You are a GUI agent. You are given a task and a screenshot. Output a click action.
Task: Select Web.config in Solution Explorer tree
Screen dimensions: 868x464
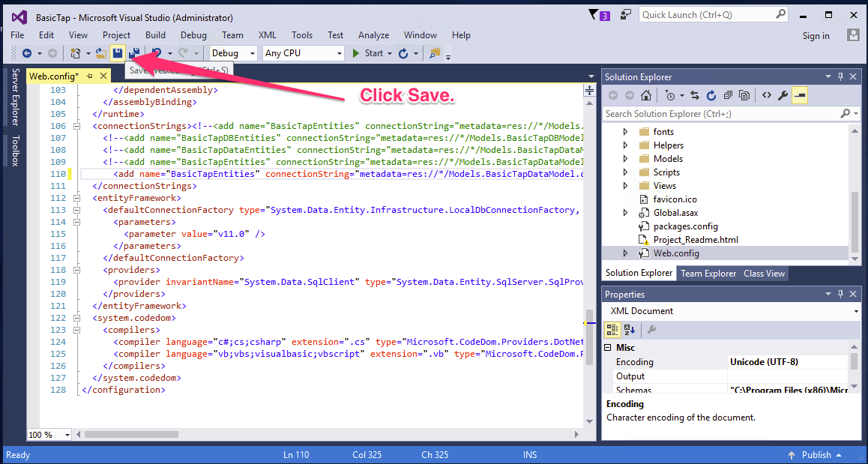[x=676, y=253]
